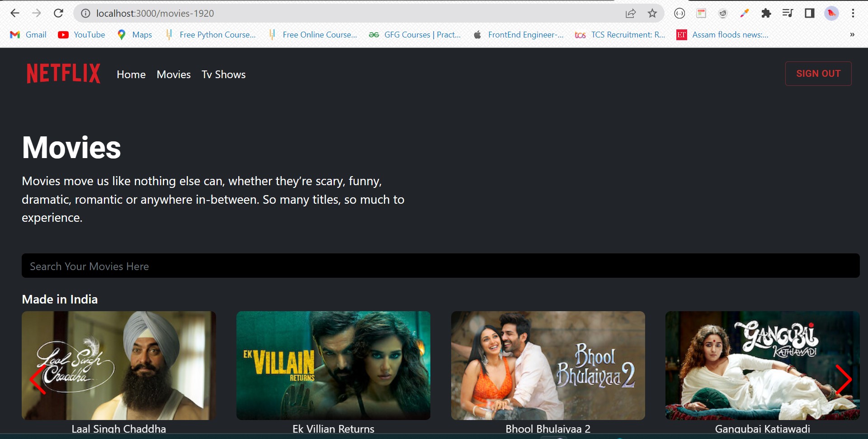Open the side panel icon
The width and height of the screenshot is (868, 439).
point(809,13)
